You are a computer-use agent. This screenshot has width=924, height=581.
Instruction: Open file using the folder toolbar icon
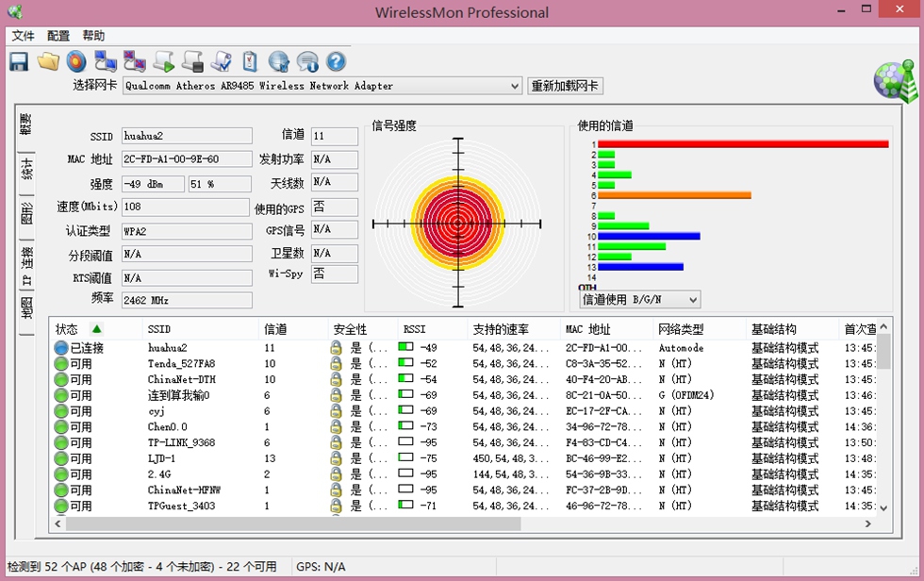tap(48, 61)
